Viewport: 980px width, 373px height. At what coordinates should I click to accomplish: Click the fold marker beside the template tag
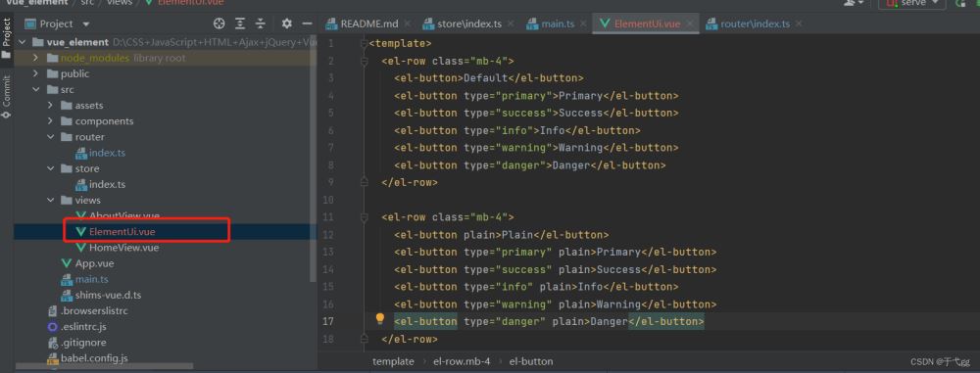(364, 44)
